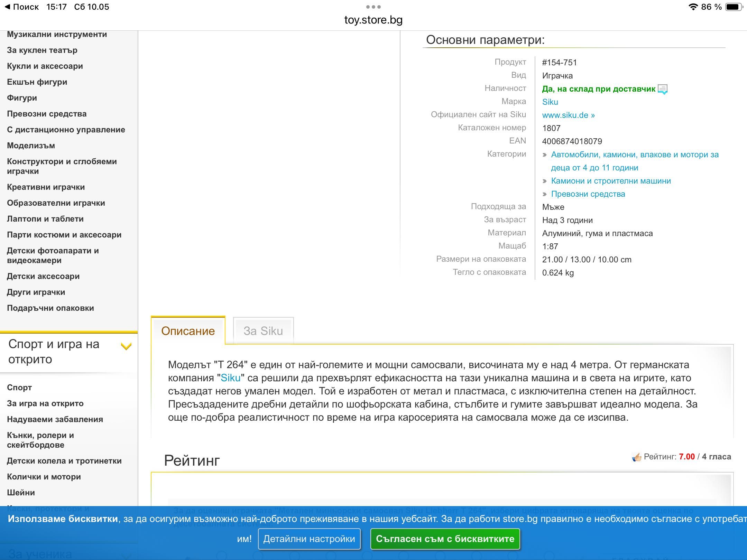The image size is (747, 560).
Task: Tap the Рейтинг section heading
Action: coord(192,460)
